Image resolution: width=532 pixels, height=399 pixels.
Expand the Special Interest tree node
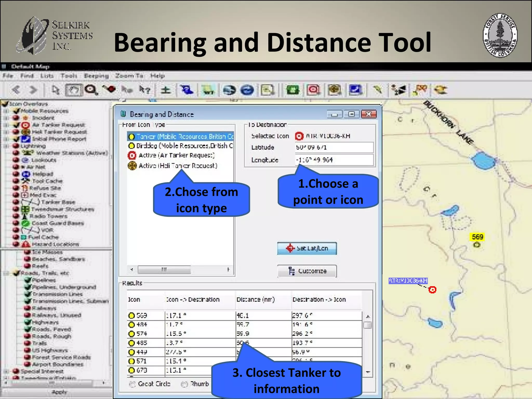[6, 371]
